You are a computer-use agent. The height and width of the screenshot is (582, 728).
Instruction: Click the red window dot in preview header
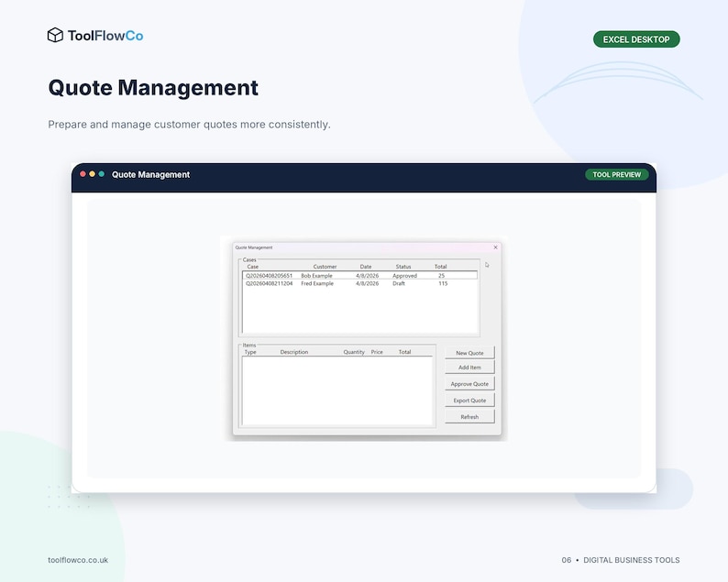point(83,174)
